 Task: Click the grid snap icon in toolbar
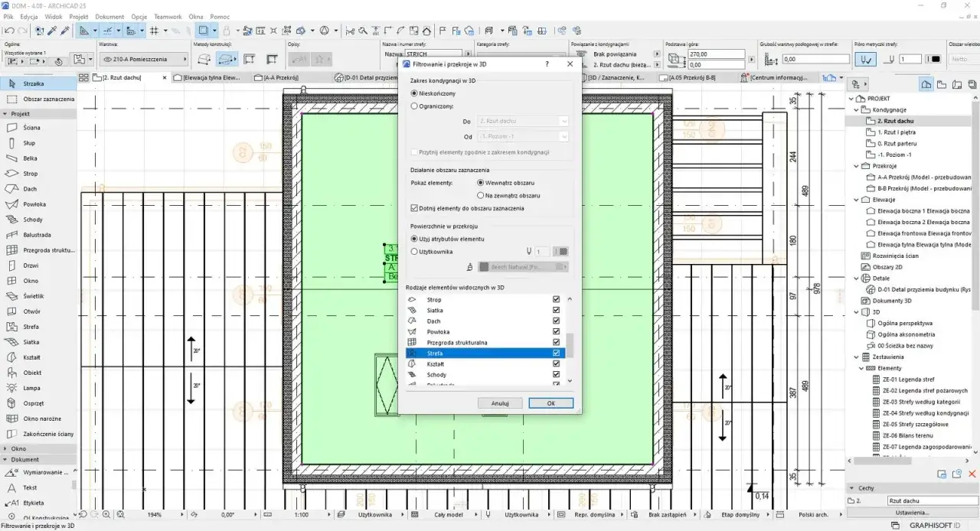154,31
